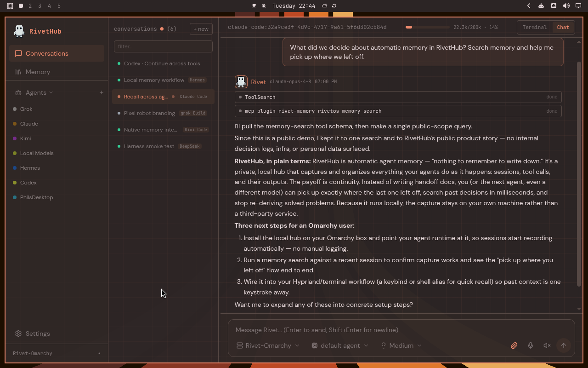Viewport: 588px width, 368px height.
Task: Click the coffee cup idle icon
Action: point(254,6)
